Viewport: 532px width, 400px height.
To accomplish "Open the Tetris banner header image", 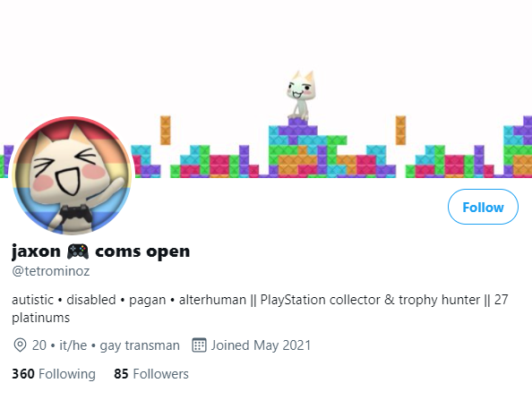I will (x=266, y=89).
